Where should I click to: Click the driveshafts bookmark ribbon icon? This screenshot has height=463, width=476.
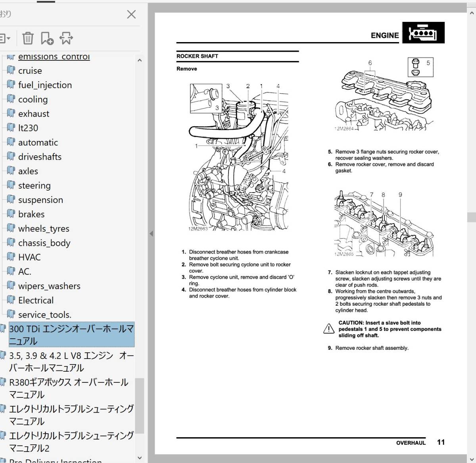click(11, 156)
